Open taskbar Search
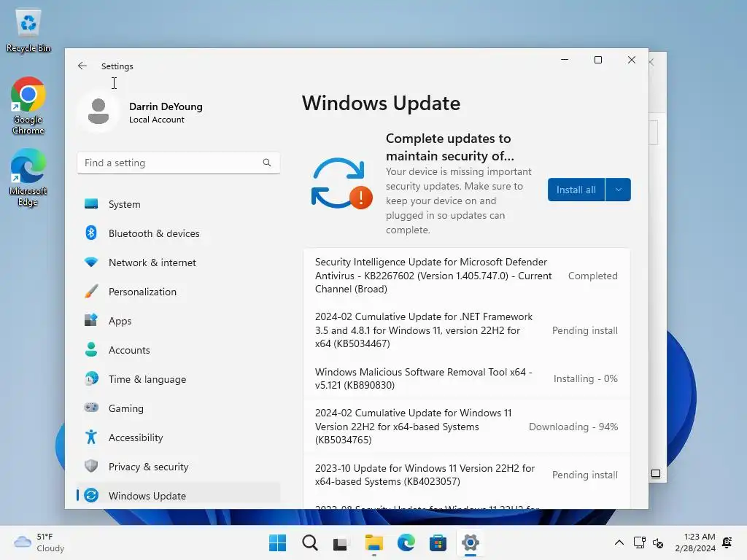 coord(309,542)
